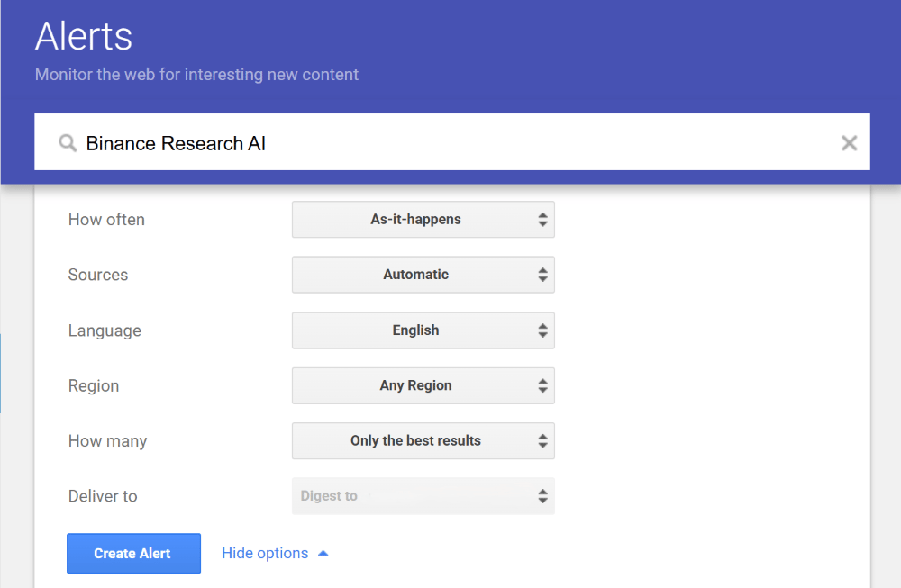Open the Automatic sources dropdown
This screenshot has height=588, width=901.
[415, 275]
